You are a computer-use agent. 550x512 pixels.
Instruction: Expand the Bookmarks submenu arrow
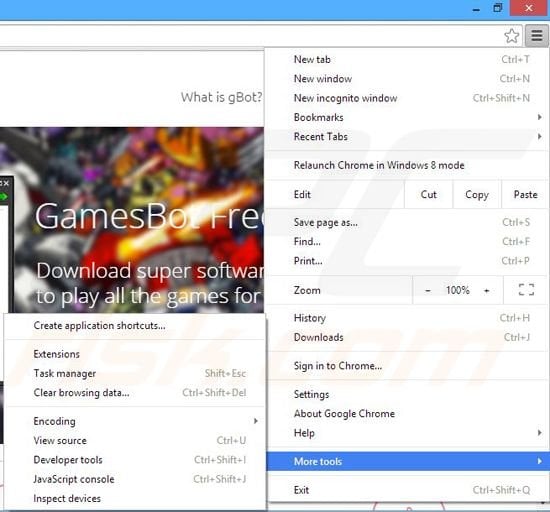539,117
